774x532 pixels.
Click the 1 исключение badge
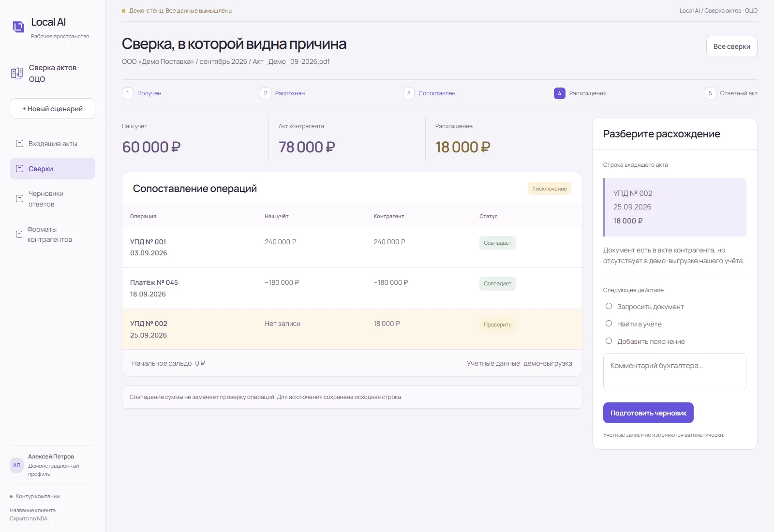tap(550, 189)
